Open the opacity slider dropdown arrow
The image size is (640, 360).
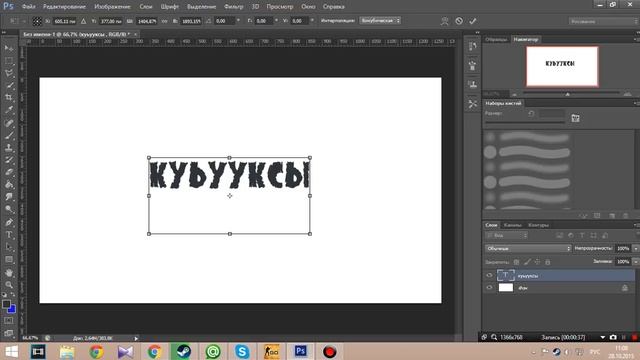pyautogui.click(x=636, y=248)
